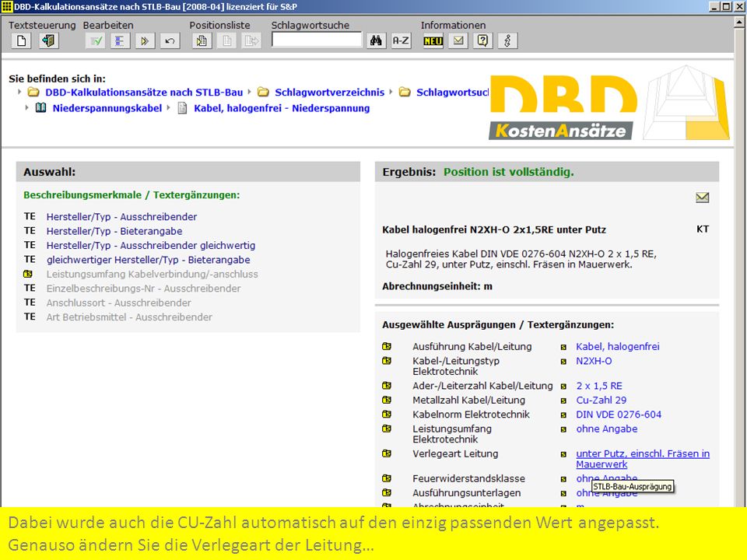This screenshot has height=560, width=747.
Task: Open help with the question mark icon
Action: coord(482,41)
